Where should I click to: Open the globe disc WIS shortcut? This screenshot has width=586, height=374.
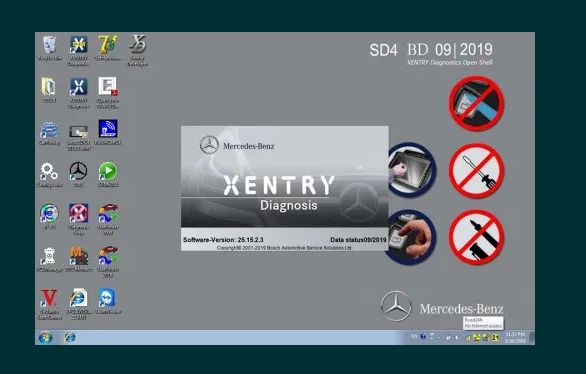(x=49, y=217)
